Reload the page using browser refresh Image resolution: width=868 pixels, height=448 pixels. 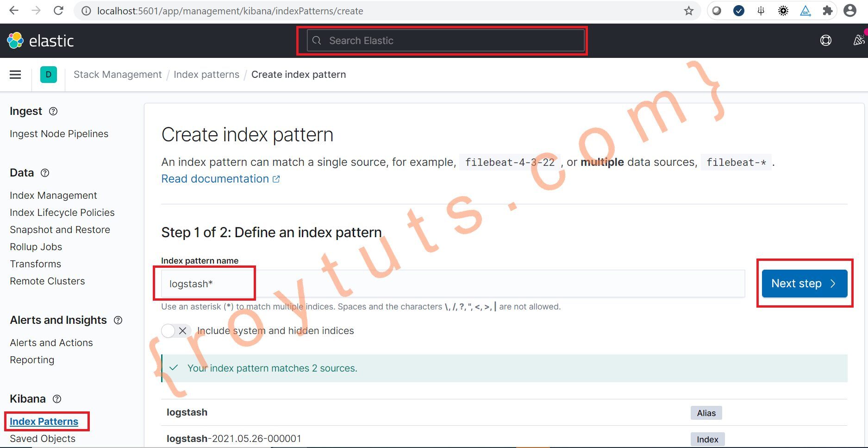point(58,11)
